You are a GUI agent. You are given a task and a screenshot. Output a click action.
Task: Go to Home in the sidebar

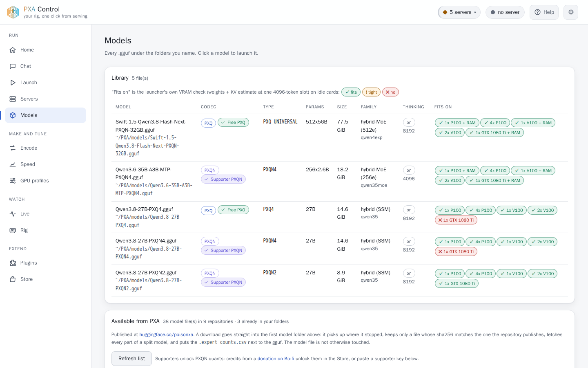(x=45, y=50)
